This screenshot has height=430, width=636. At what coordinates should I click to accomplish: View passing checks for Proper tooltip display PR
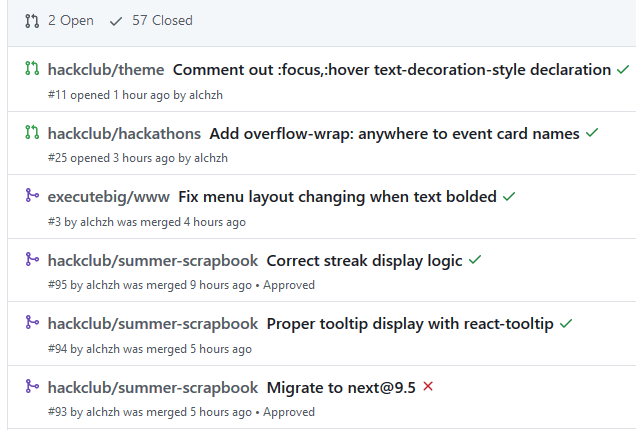click(566, 324)
